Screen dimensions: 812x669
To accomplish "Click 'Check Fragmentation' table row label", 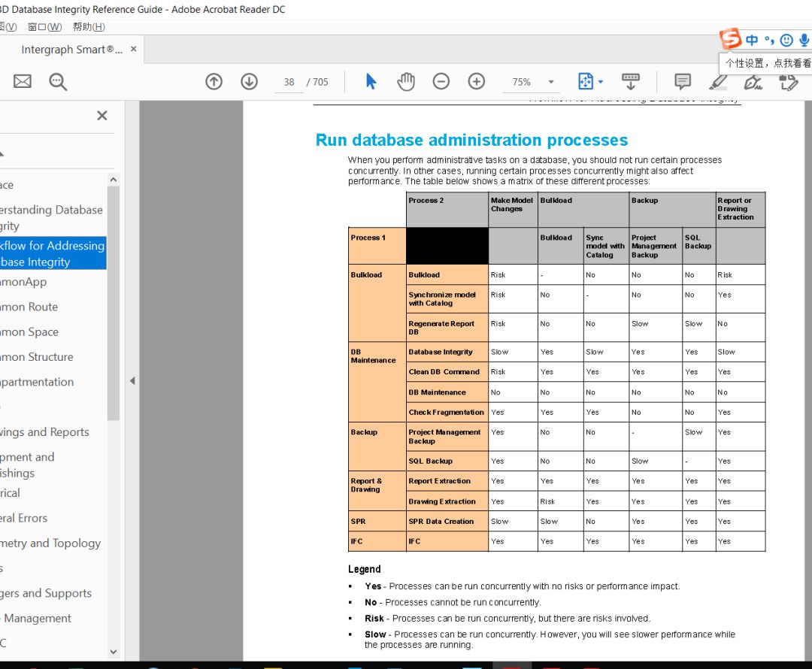I will [x=447, y=412].
